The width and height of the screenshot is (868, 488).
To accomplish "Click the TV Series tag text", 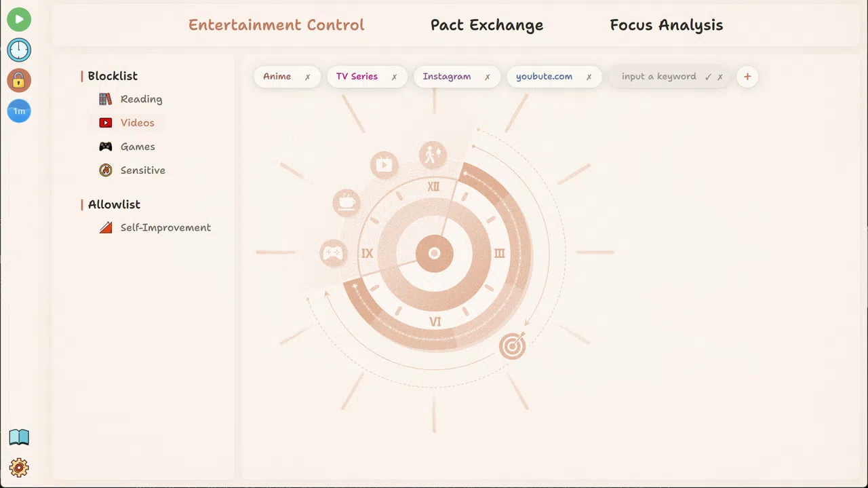I will pyautogui.click(x=357, y=77).
